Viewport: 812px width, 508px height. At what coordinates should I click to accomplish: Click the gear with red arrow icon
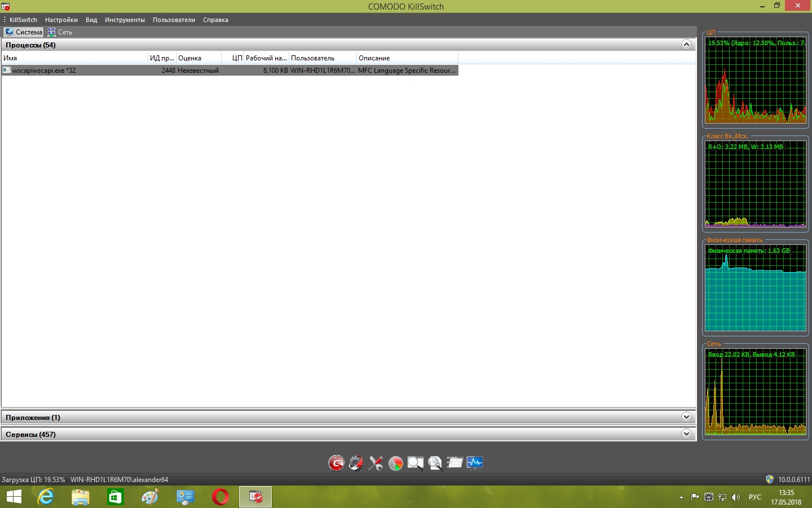(x=356, y=463)
